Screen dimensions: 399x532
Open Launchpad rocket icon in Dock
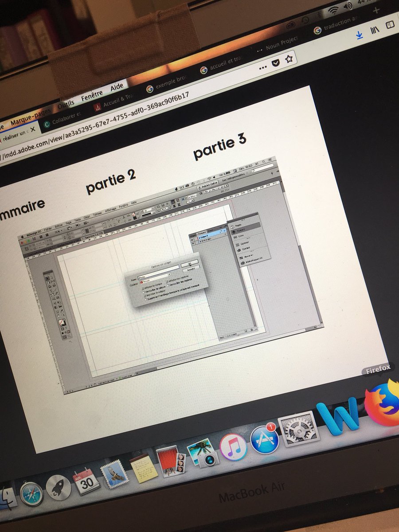(59, 488)
